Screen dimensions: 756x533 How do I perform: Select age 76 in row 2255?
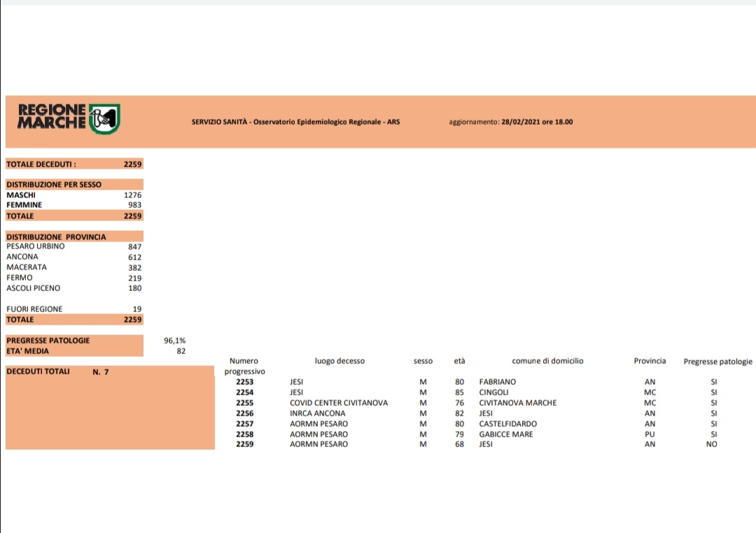click(459, 403)
